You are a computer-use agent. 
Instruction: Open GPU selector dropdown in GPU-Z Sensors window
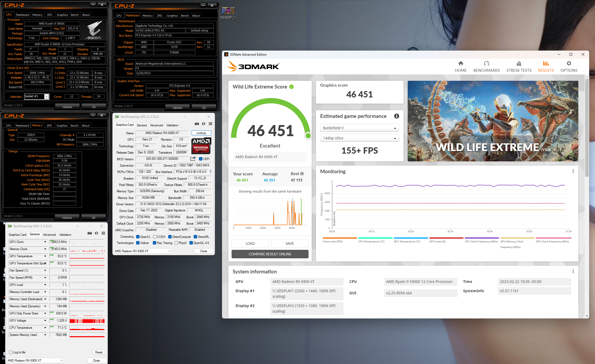(x=35, y=361)
